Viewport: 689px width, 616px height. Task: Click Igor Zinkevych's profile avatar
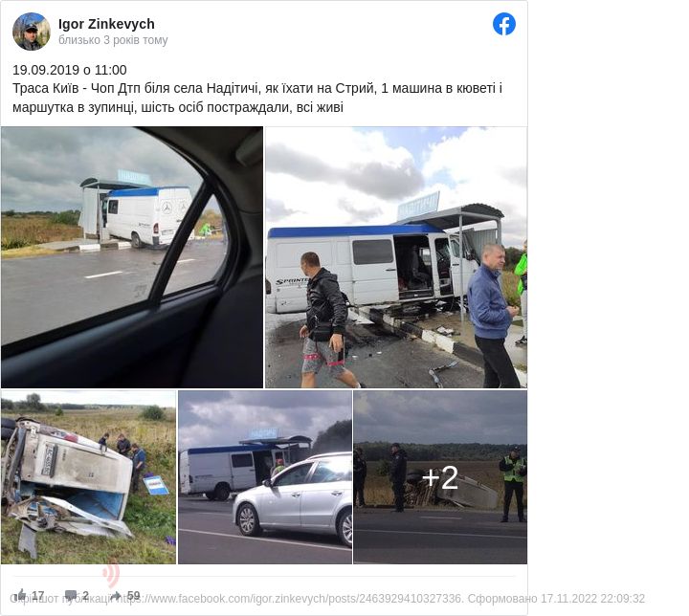point(32,32)
